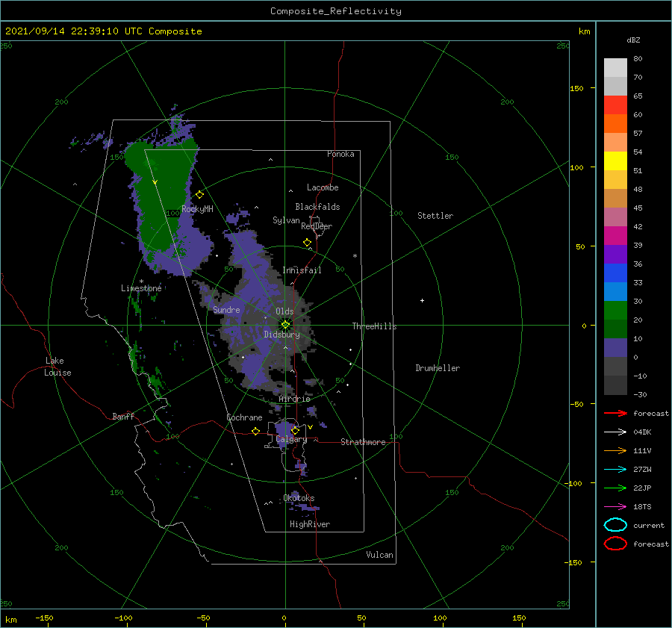672x628 pixels.
Task: Click the RedDeer city label
Action: (317, 226)
